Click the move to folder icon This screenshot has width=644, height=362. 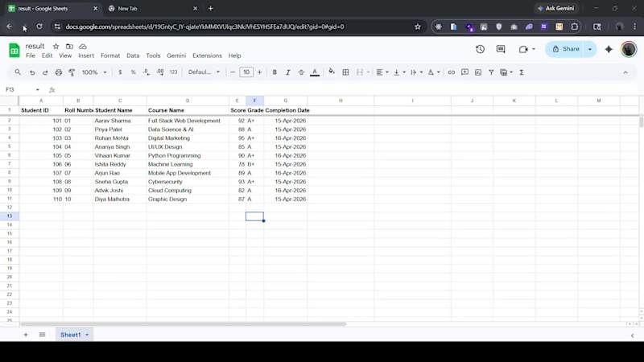coord(69,47)
